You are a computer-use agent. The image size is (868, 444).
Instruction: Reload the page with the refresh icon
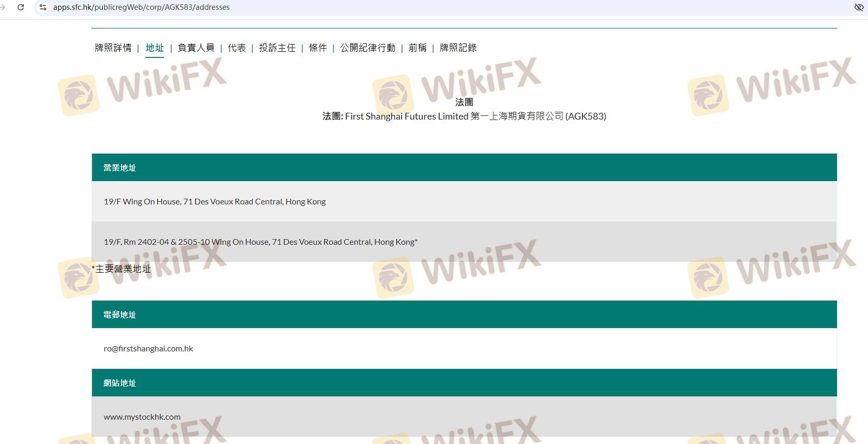21,7
